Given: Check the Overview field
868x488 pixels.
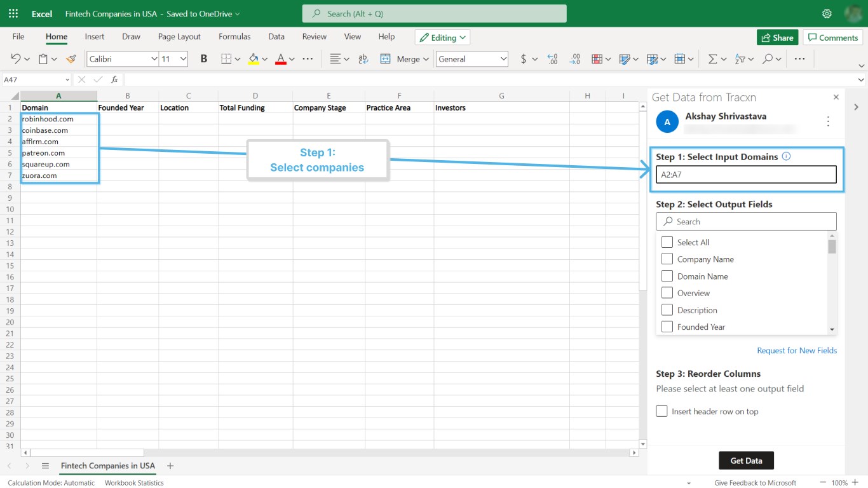Looking at the screenshot, I should 667,293.
